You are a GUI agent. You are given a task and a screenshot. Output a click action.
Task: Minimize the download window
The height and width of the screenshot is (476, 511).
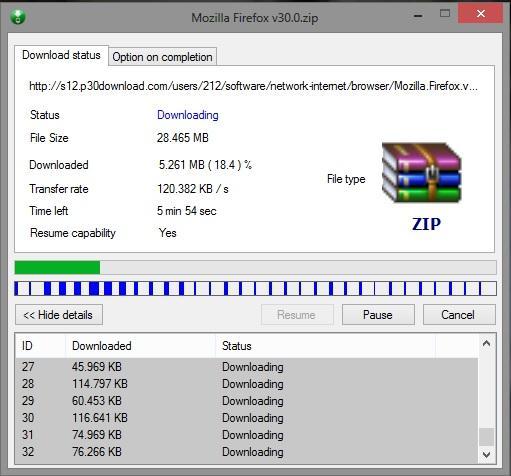pos(418,15)
